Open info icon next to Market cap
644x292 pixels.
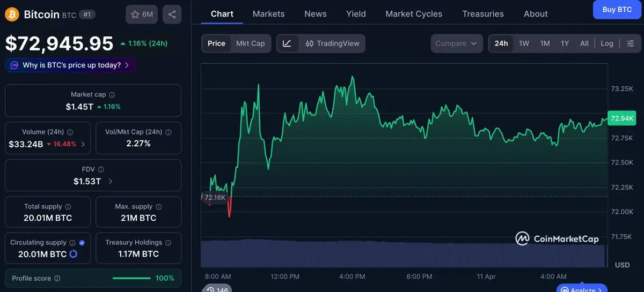[112, 94]
